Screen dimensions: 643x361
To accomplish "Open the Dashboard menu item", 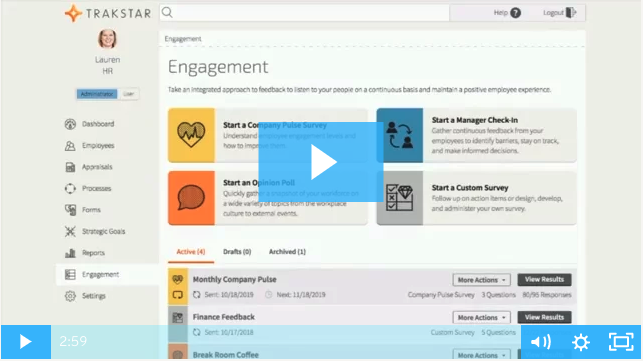I will [x=98, y=124].
